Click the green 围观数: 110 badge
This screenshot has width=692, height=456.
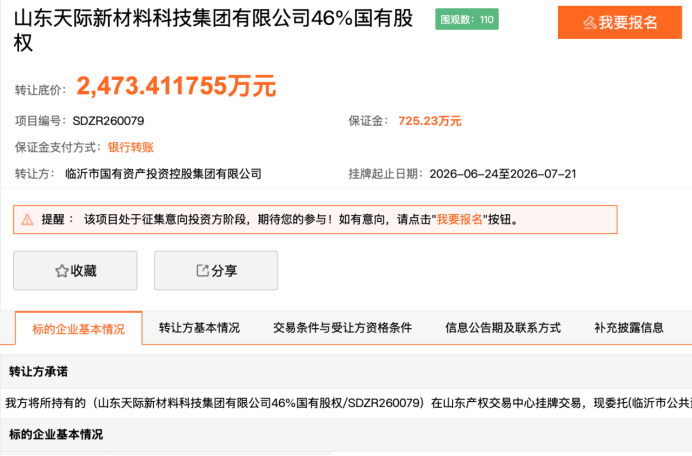coord(467,19)
